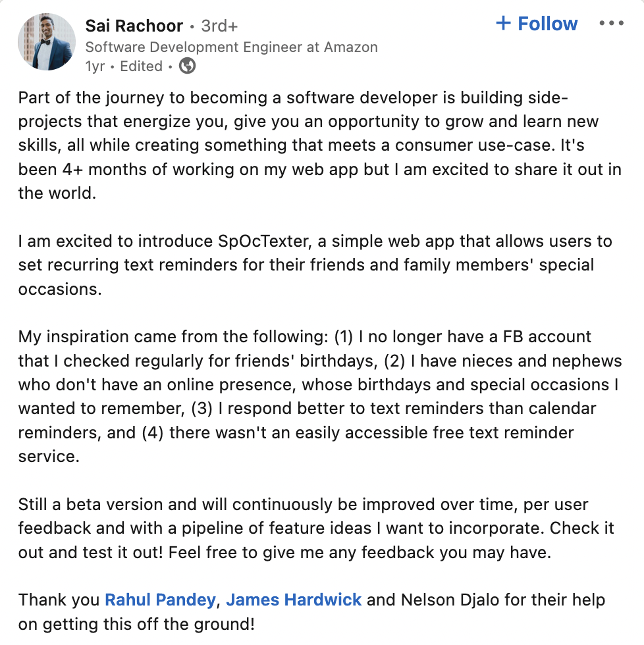The height and width of the screenshot is (645, 644).
Task: Click the paragraph starting Still a beta version
Action: [x=315, y=528]
